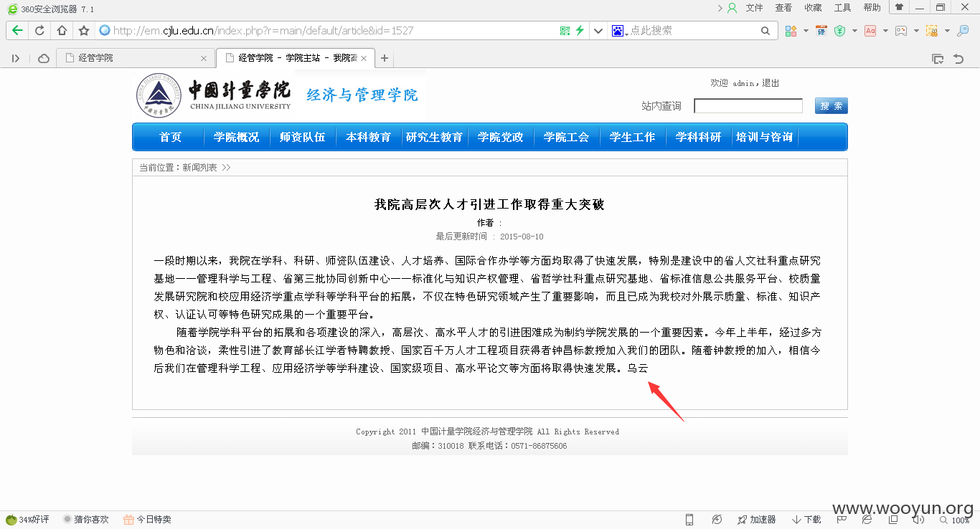Open 首页 in the site navigation
The height and width of the screenshot is (529, 980).
coord(171,137)
